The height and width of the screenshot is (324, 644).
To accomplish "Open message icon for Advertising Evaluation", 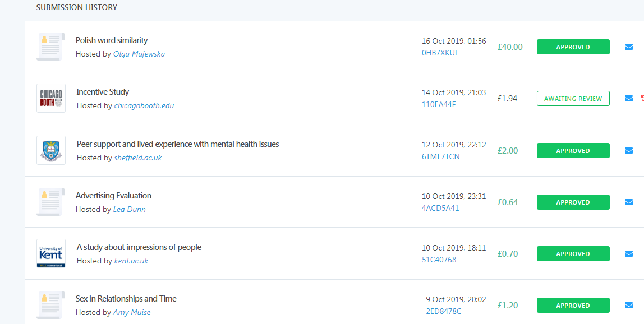I will (x=628, y=202).
